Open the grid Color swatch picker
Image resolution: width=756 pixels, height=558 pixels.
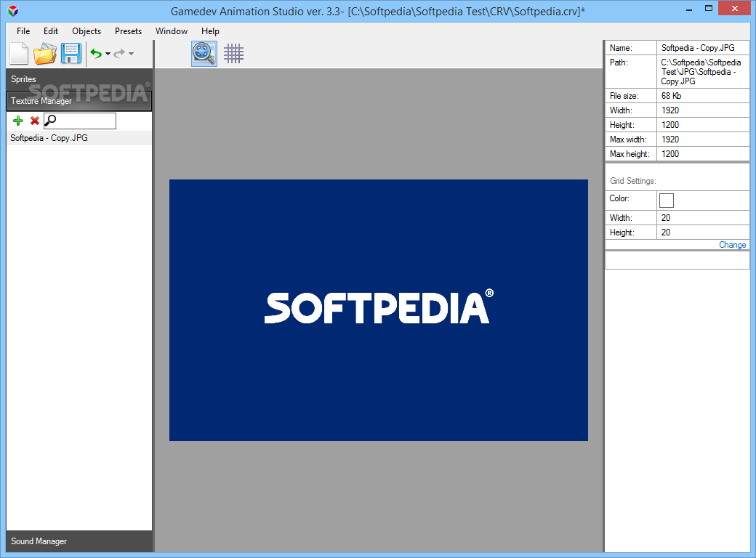coord(667,200)
